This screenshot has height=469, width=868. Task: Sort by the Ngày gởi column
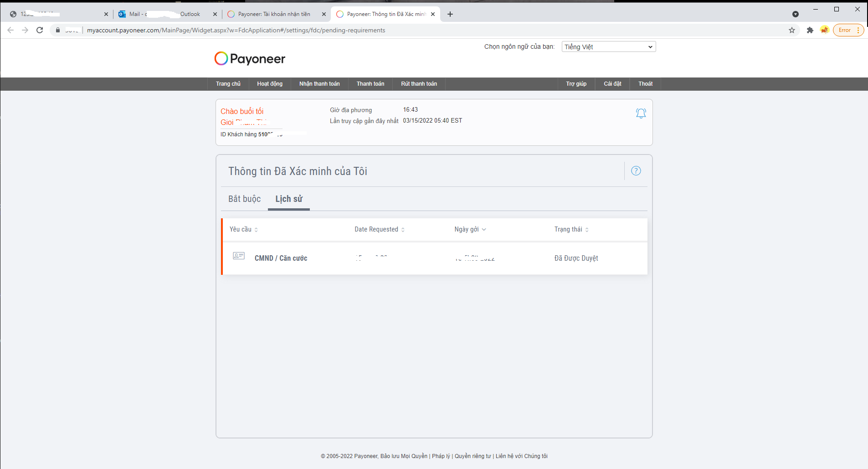(x=470, y=229)
